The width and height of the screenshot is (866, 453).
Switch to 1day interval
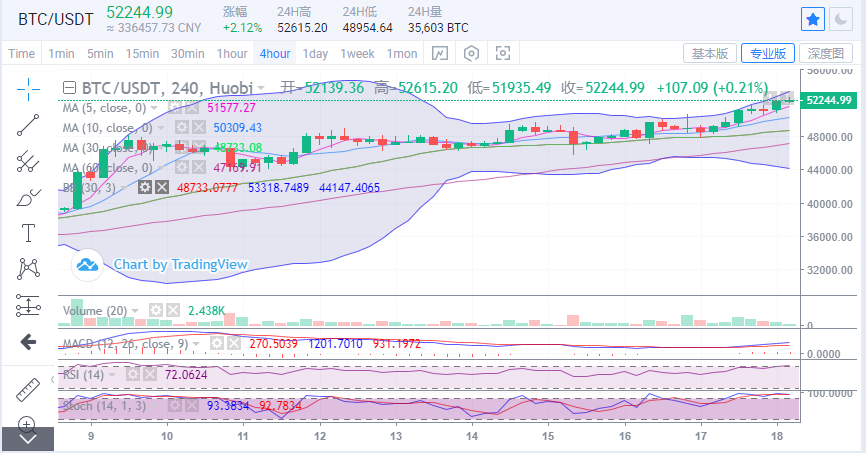coord(315,54)
